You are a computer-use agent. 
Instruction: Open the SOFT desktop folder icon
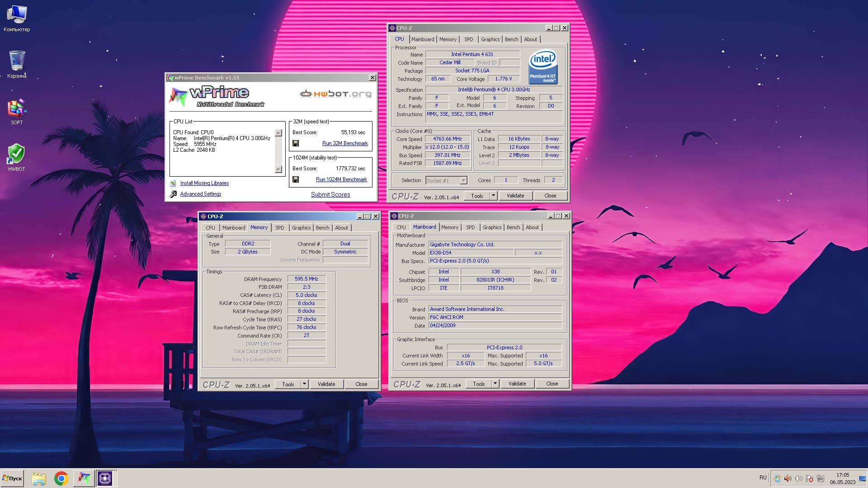point(17,112)
